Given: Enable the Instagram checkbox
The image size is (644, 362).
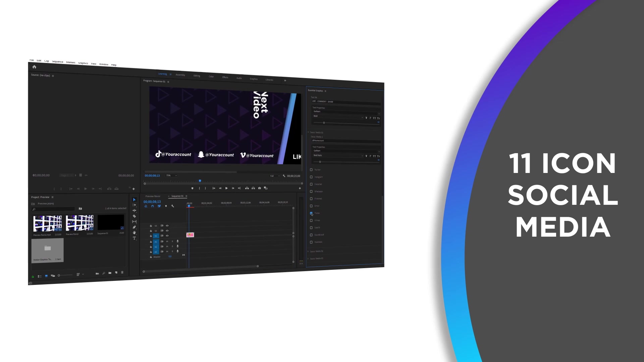Looking at the screenshot, I should pyautogui.click(x=311, y=177).
